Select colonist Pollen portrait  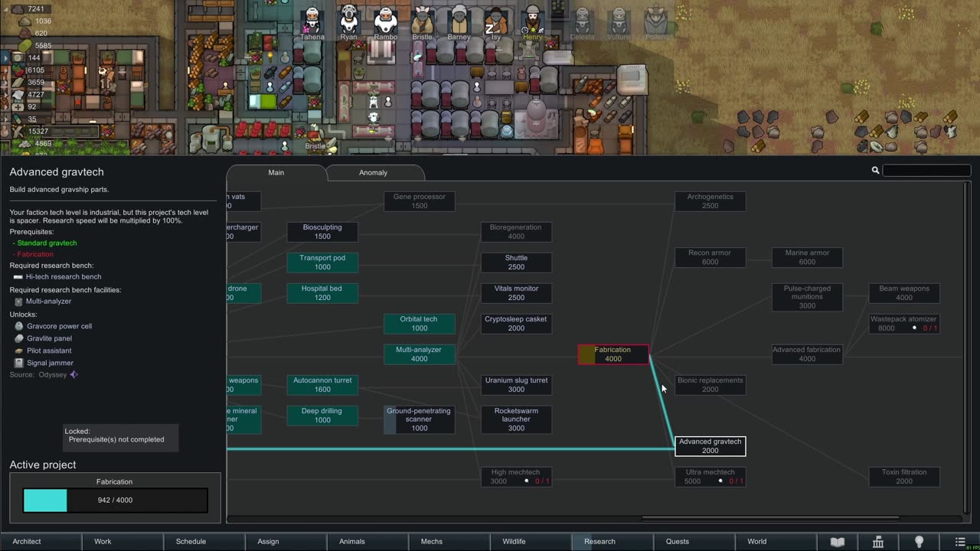(655, 20)
